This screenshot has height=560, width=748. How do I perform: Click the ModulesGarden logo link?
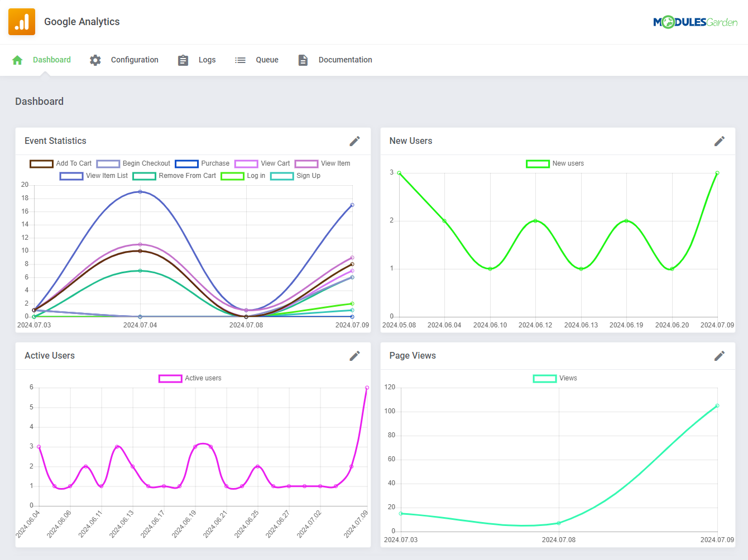[x=696, y=22]
